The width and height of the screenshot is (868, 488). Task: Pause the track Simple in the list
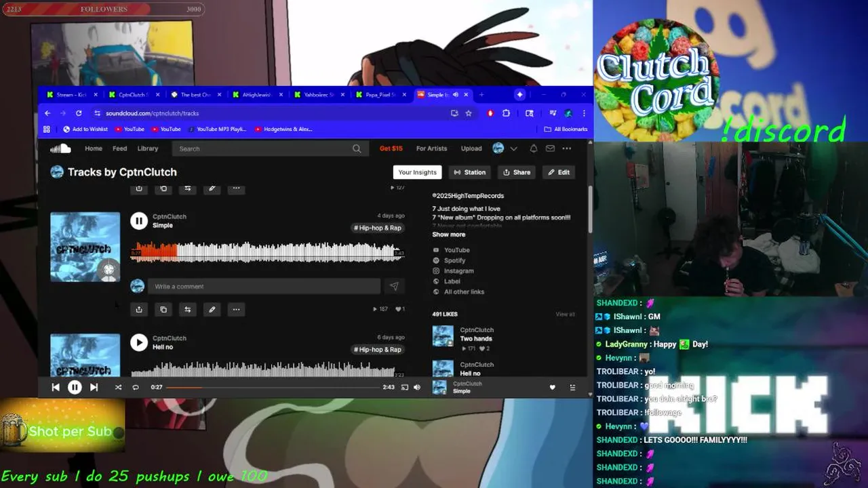point(139,220)
